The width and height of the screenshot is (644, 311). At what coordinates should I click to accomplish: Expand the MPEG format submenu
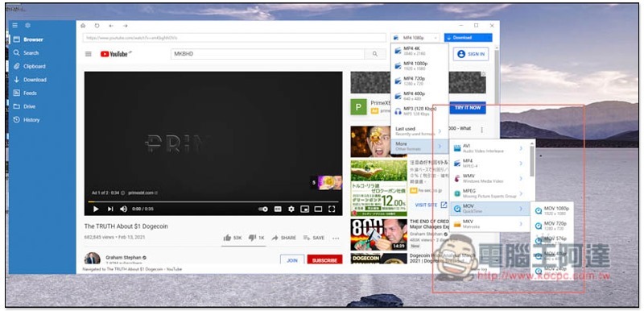point(489,193)
